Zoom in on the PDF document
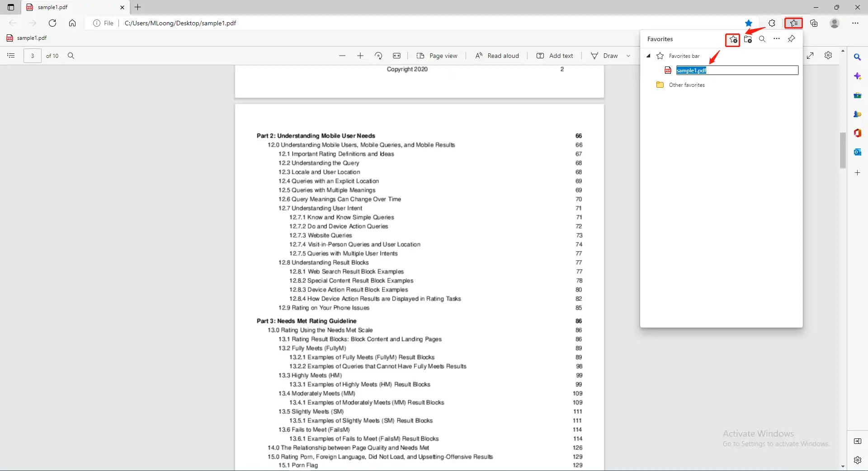This screenshot has height=471, width=868. (360, 55)
